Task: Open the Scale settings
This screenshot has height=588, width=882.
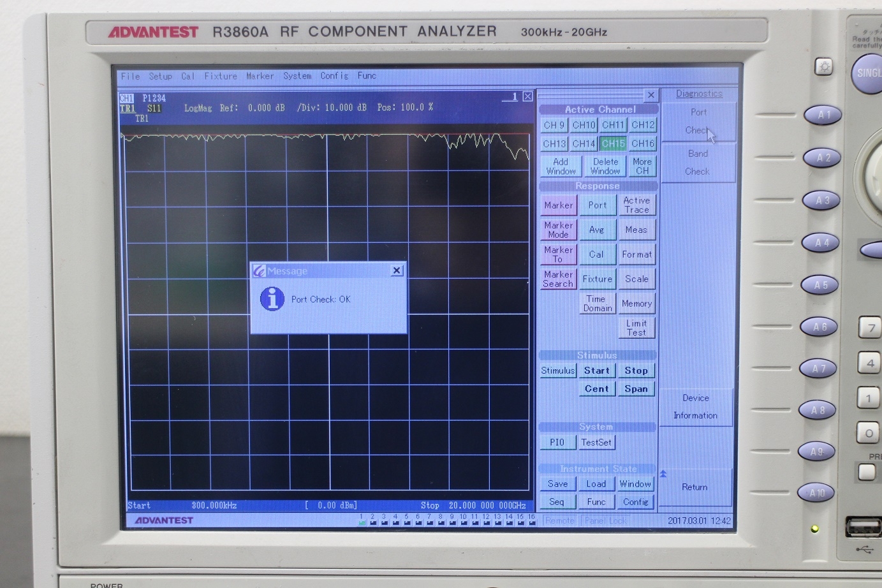Action: point(636,279)
